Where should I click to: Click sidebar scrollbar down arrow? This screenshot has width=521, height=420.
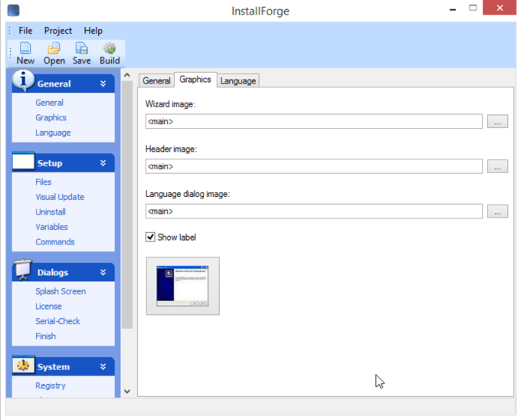(x=127, y=392)
